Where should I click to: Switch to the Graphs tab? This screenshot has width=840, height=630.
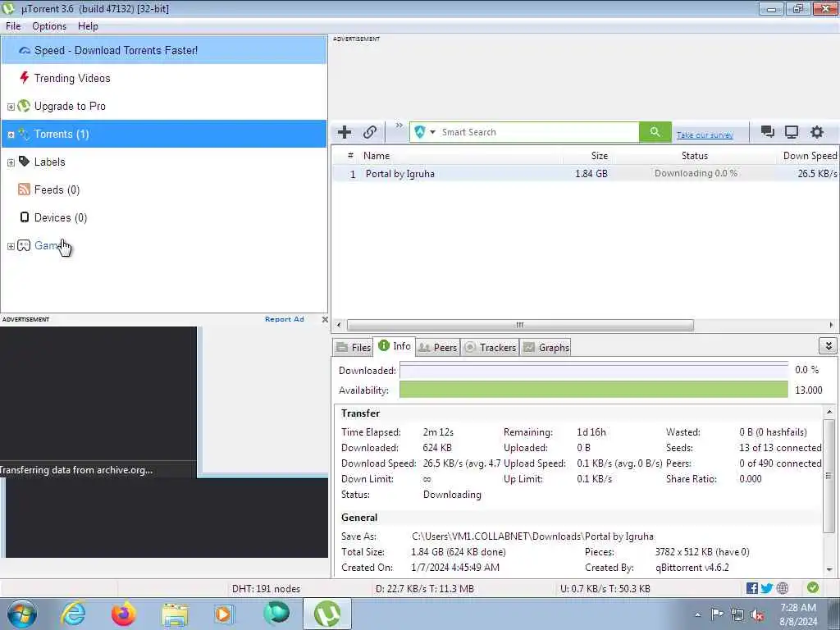point(546,347)
